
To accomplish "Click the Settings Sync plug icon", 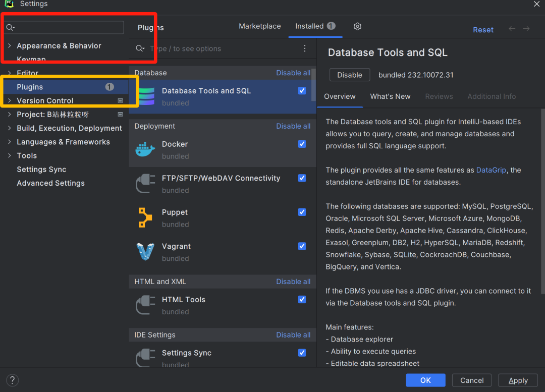I will 145,358.
